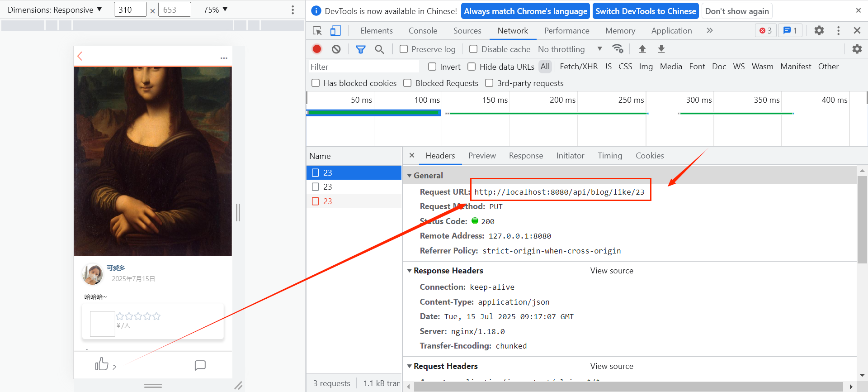The width and height of the screenshot is (868, 392).
Task: Switch to the Console tab
Action: click(423, 30)
